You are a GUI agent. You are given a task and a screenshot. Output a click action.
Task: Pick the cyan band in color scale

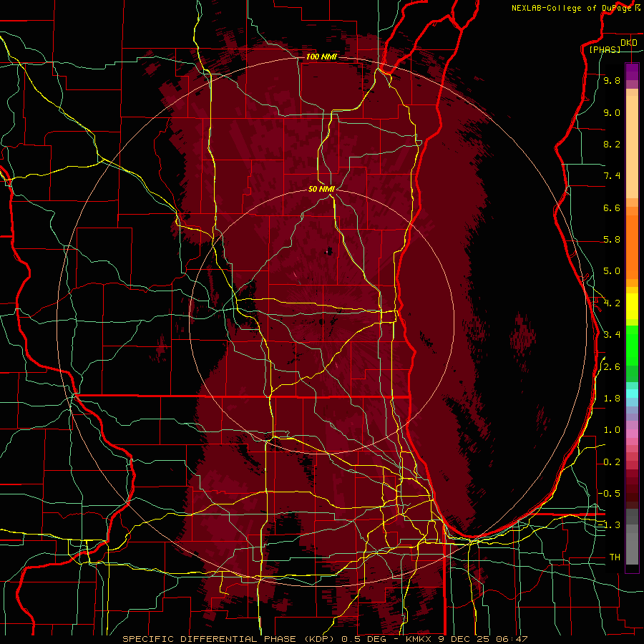point(632,394)
